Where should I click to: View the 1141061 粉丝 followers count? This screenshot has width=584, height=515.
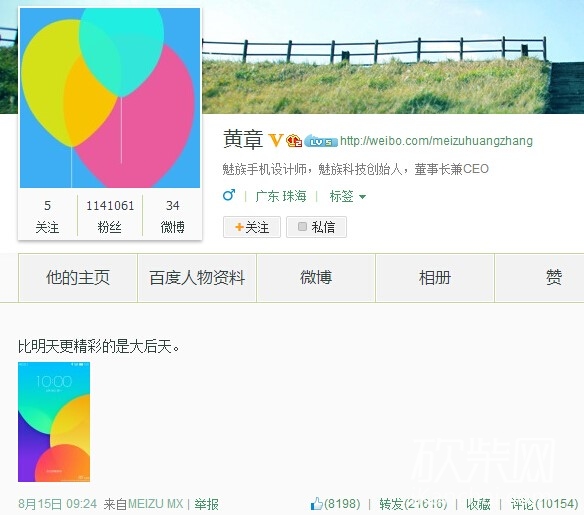click(110, 216)
